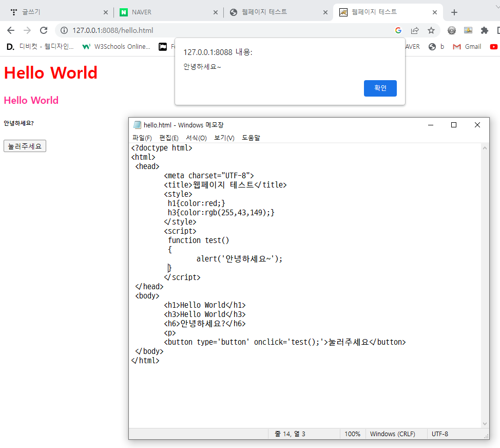500x448 pixels.
Task: Reload the hello.html page
Action: (44, 30)
